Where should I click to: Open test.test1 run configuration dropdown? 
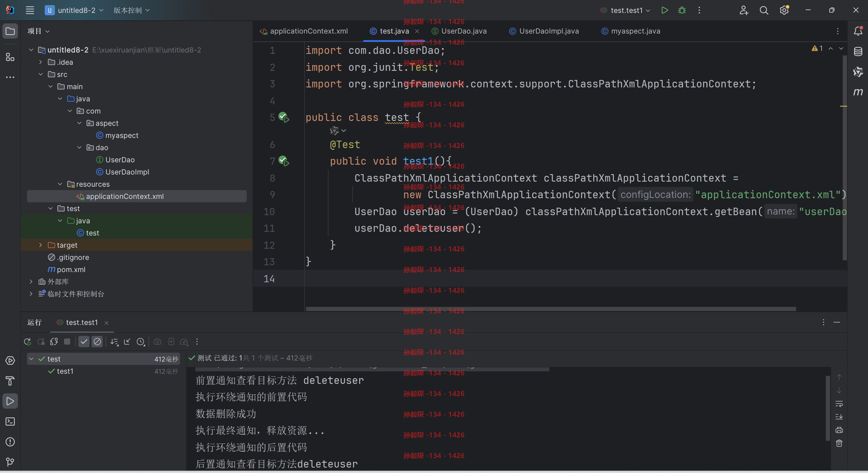click(x=625, y=10)
